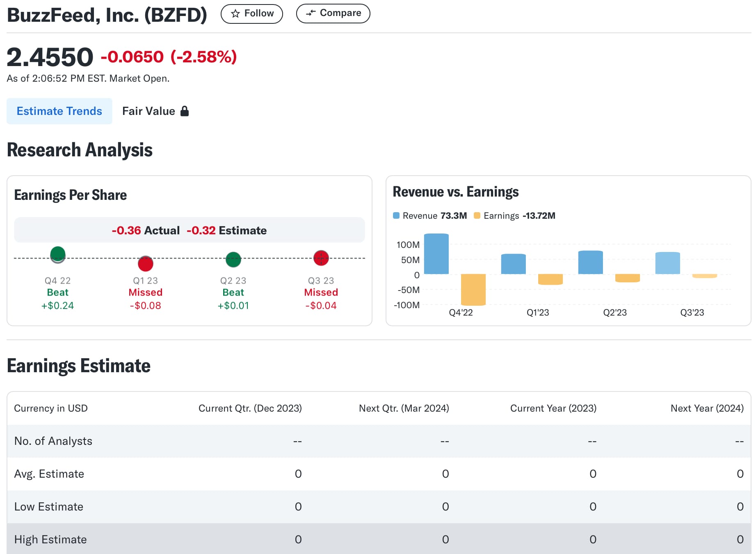This screenshot has height=554, width=756.
Task: Follow BuzzFeed stock
Action: (x=252, y=14)
